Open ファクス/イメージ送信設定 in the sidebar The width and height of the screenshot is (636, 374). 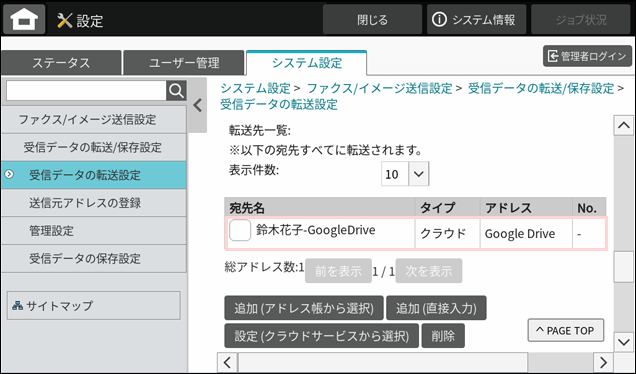[94, 120]
